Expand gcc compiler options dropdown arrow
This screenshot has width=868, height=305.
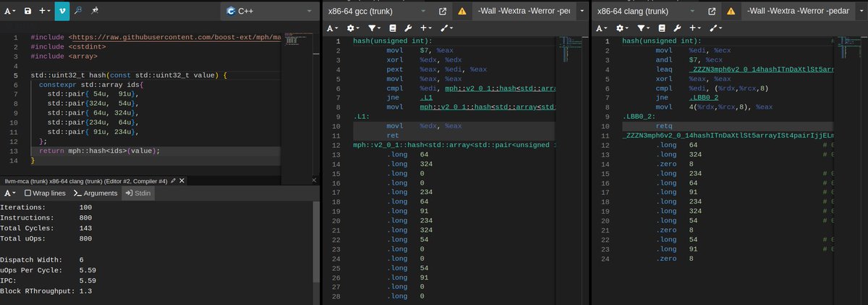[581, 12]
